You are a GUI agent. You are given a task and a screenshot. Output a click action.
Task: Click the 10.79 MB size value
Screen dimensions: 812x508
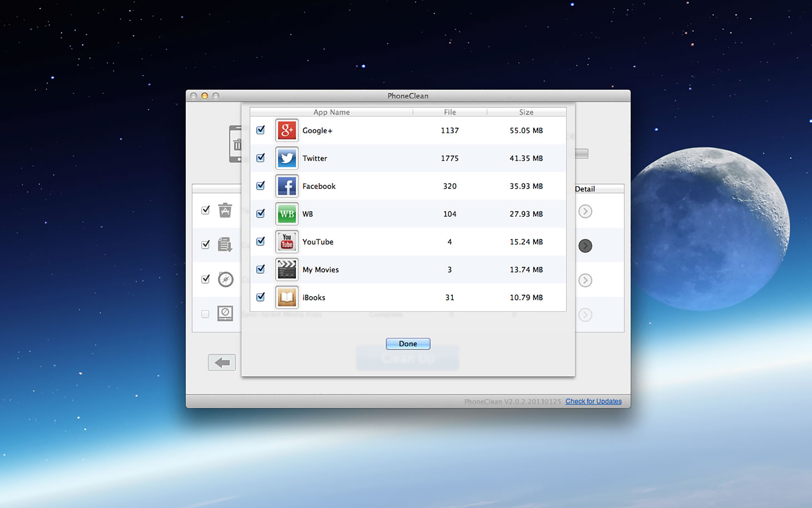click(526, 297)
